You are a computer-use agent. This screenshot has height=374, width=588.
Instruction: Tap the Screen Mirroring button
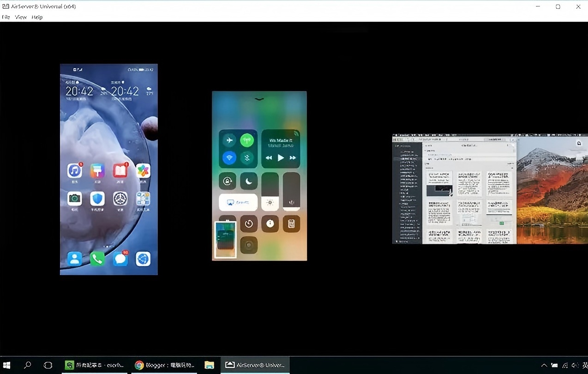pos(238,202)
